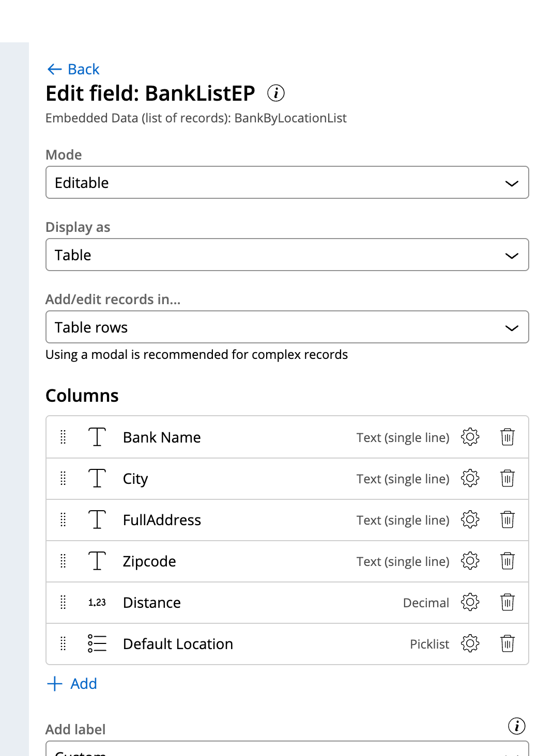553x756 pixels.
Task: Select the City column label
Action: [x=135, y=479]
